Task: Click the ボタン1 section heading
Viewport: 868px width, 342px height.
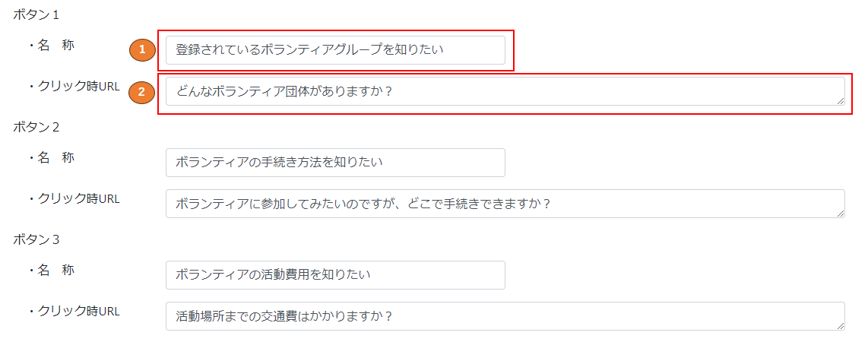Action: point(36,15)
